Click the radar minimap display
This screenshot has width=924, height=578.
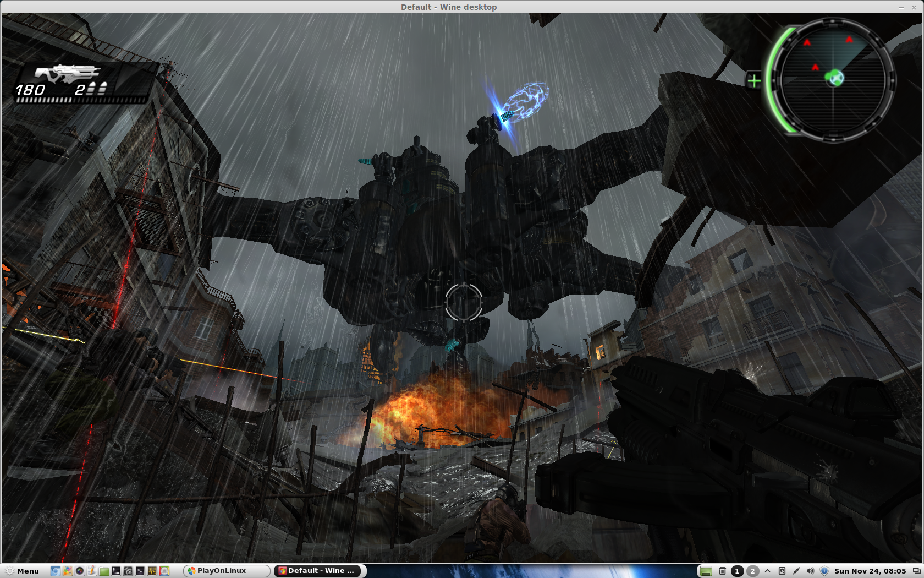[x=833, y=81]
